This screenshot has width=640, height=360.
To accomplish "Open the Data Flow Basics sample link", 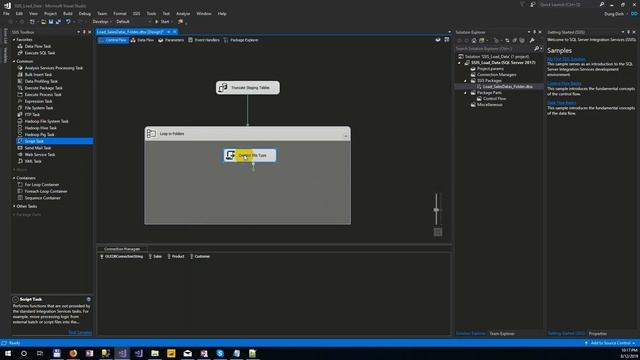I will [x=562, y=103].
